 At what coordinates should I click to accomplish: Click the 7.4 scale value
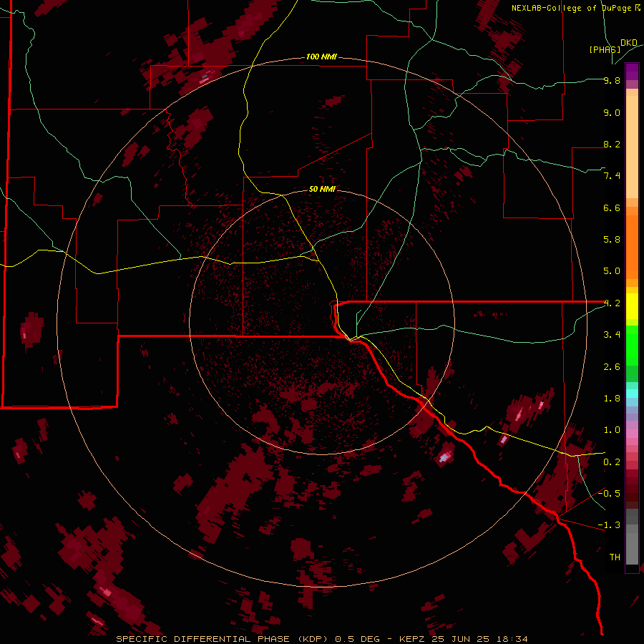(x=612, y=176)
